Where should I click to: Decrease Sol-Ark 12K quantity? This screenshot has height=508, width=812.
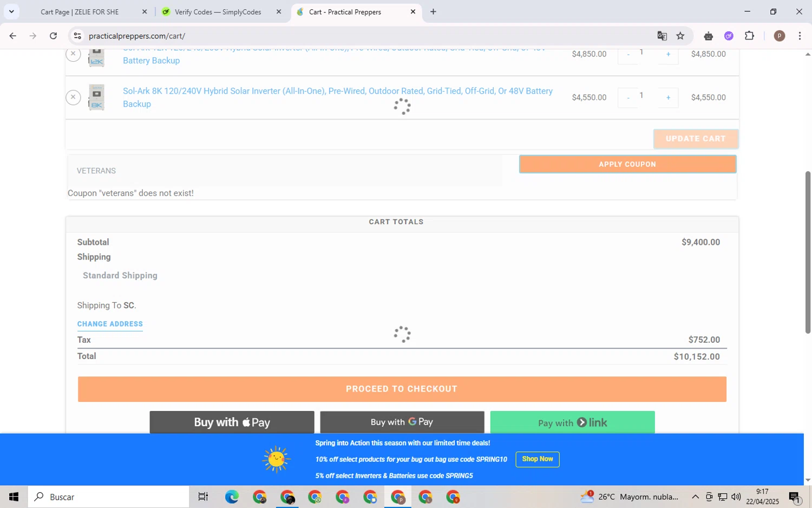628,54
